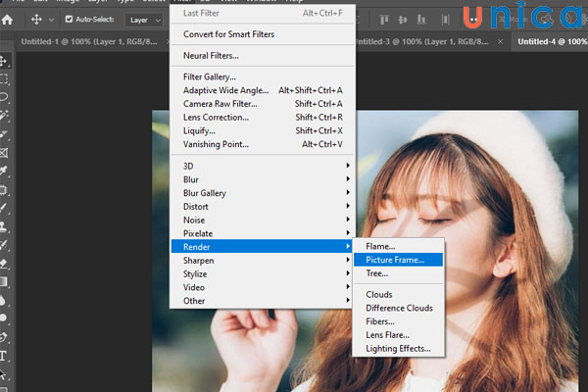The height and width of the screenshot is (392, 588).
Task: Select the Eyedropper tool
Action: (5, 171)
